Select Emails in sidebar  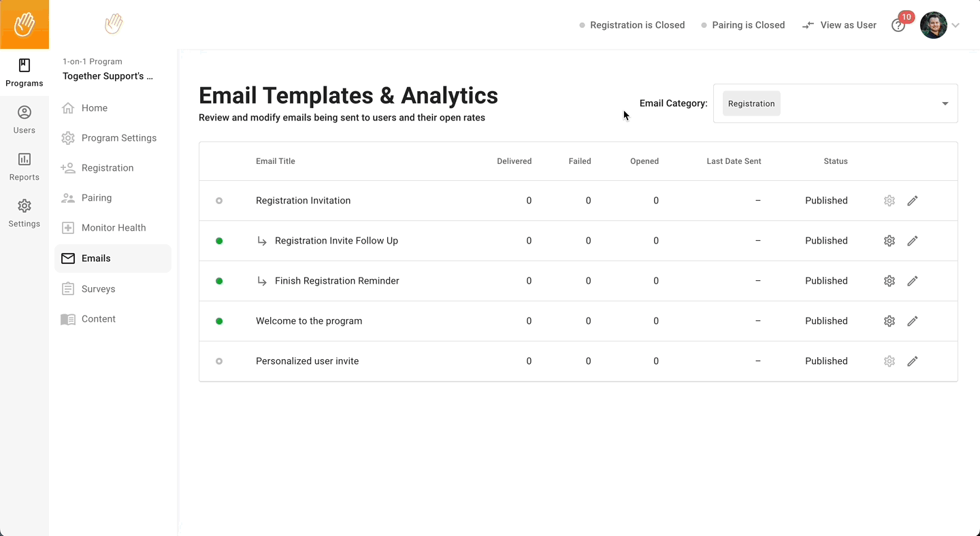113,258
